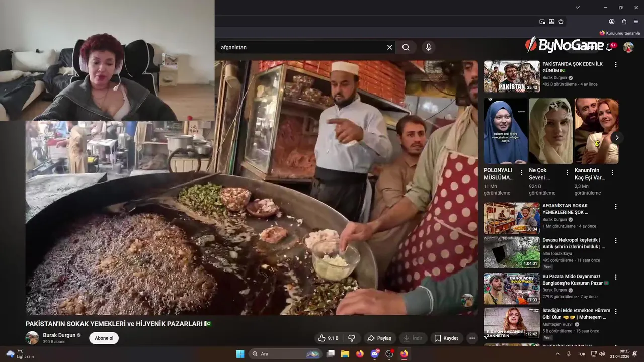644x362 pixels.
Task: Open Firefox extensions puzzle icon
Action: click(x=624, y=22)
